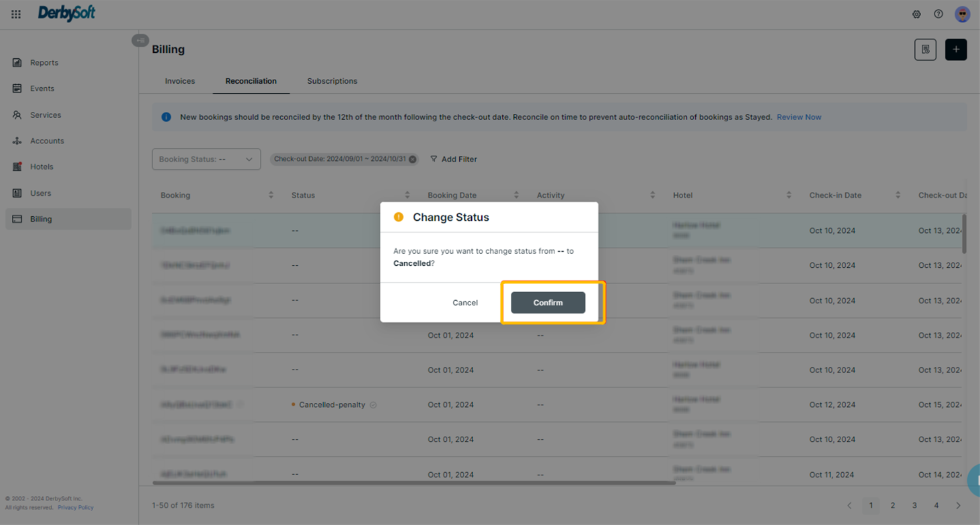The width and height of the screenshot is (980, 525).
Task: Click the black plus add button
Action: (956, 49)
